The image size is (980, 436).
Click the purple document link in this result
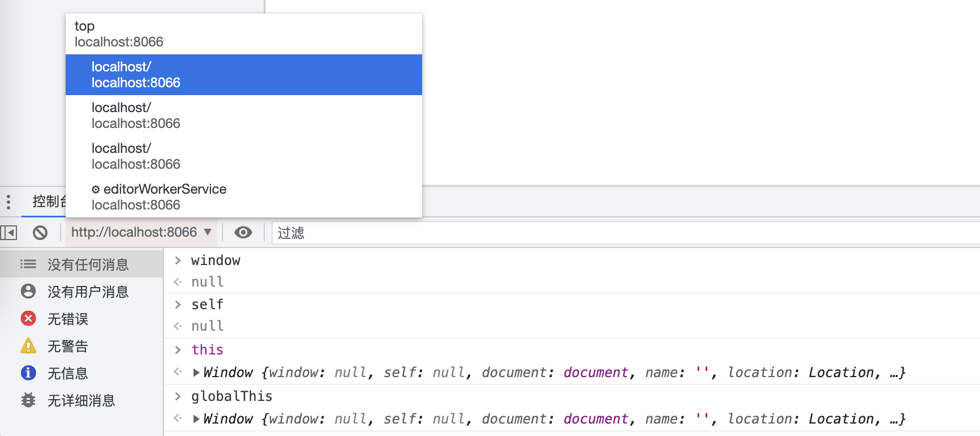595,373
